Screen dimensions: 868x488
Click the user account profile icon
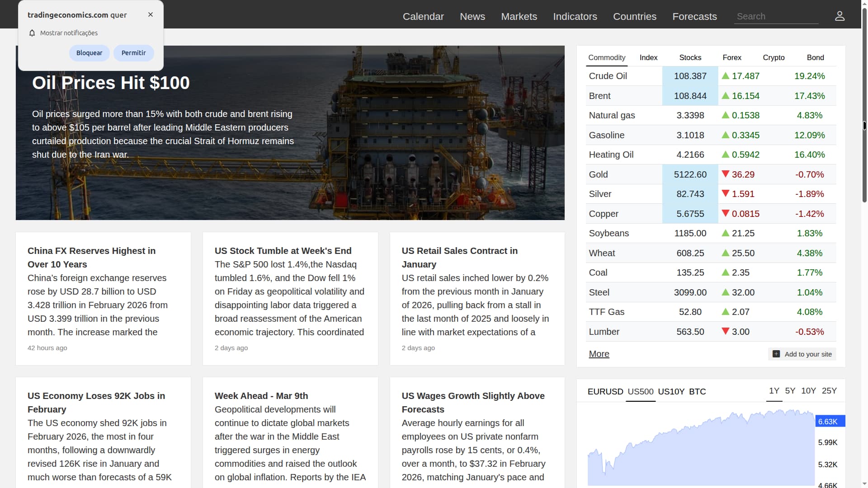840,16
